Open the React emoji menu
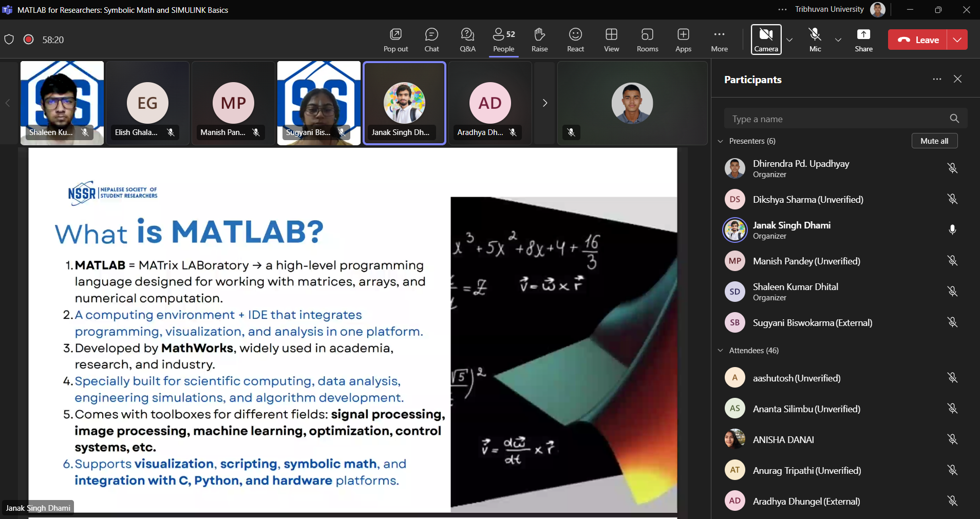This screenshot has width=980, height=519. (x=575, y=40)
